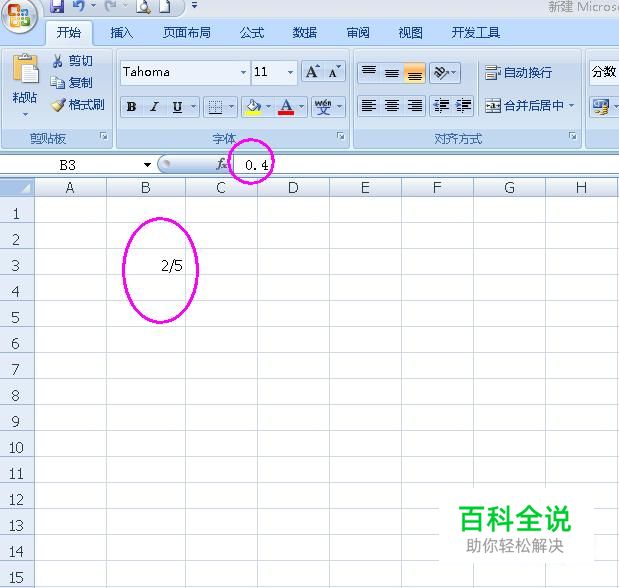619x588 pixels.
Task: Save the workbook from quick access toolbar
Action: tap(57, 6)
